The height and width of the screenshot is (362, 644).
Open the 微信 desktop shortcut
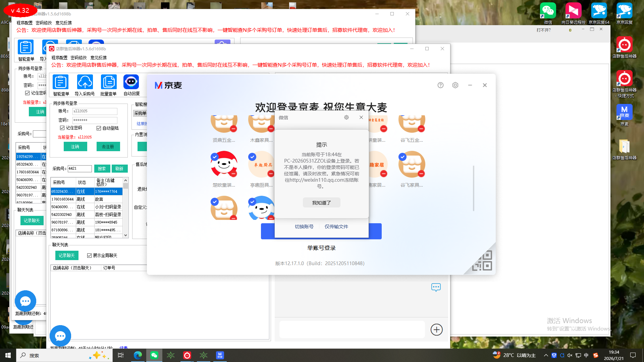click(548, 13)
